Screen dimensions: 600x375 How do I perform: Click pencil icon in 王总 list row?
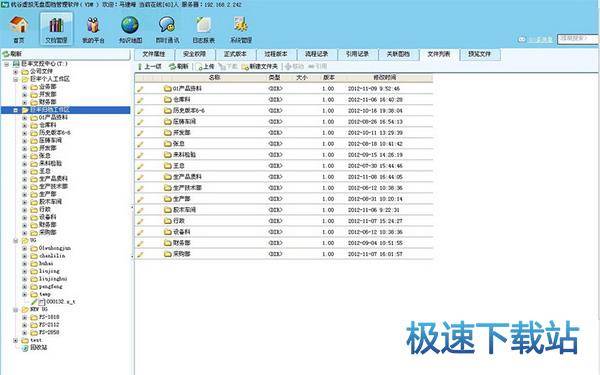[140, 166]
